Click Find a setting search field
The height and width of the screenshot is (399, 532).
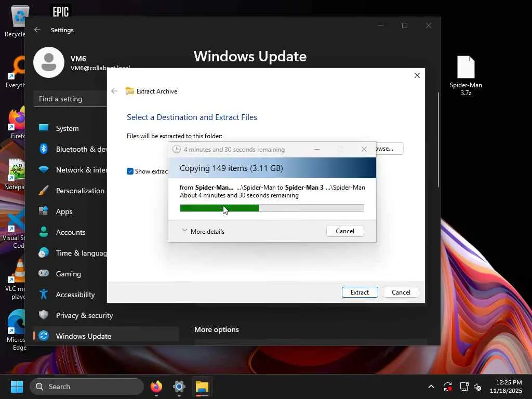tap(70, 99)
